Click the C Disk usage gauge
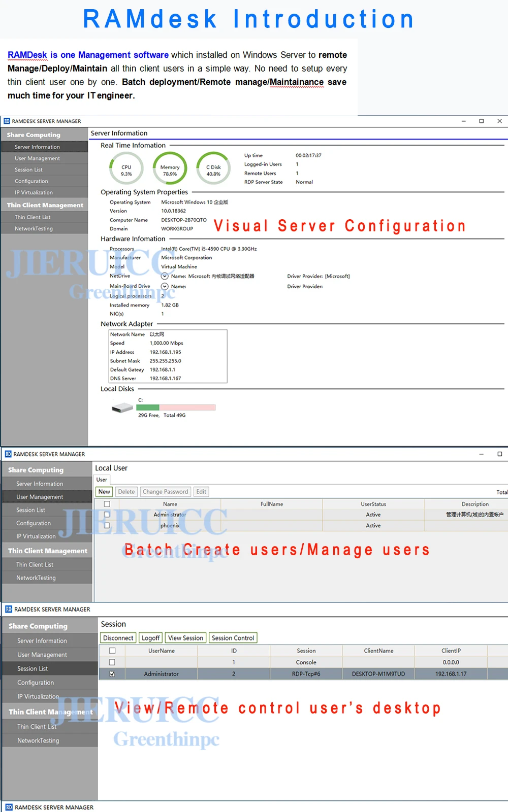This screenshot has width=508, height=812. point(213,170)
